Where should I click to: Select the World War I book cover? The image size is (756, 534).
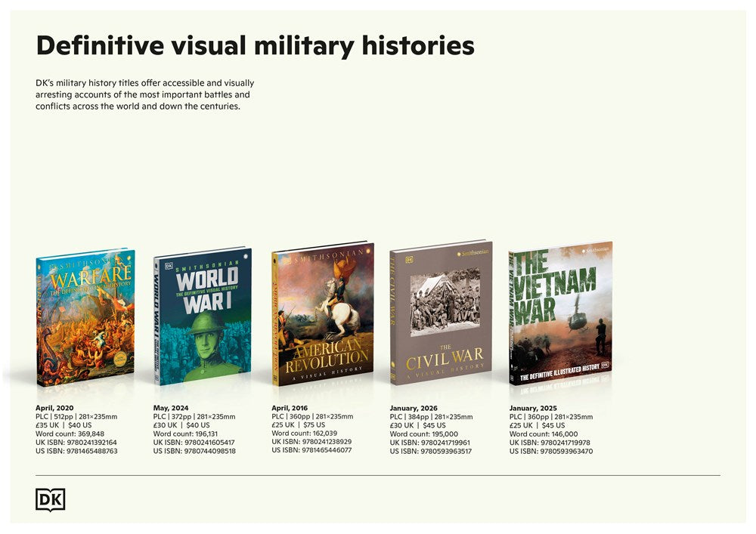tap(203, 316)
